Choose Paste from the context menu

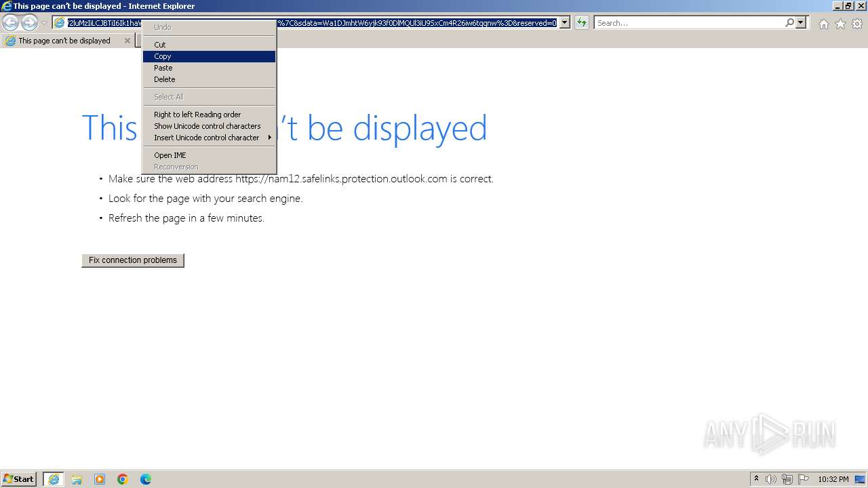click(209, 68)
